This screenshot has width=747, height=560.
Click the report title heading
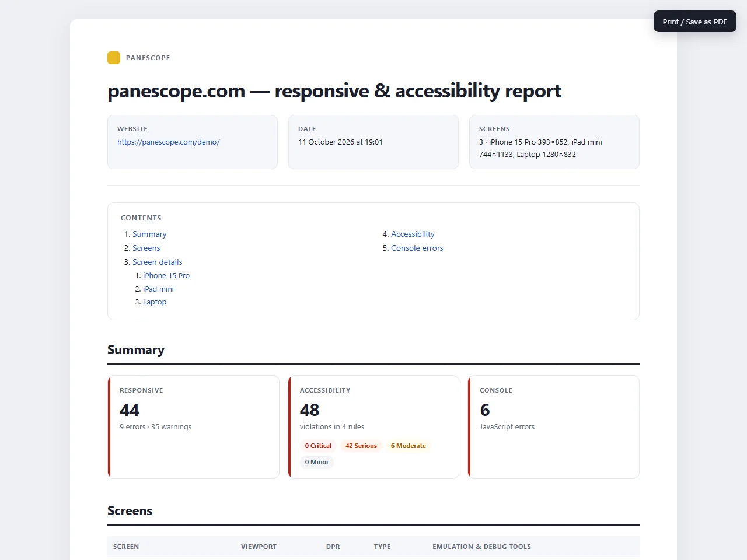click(334, 90)
